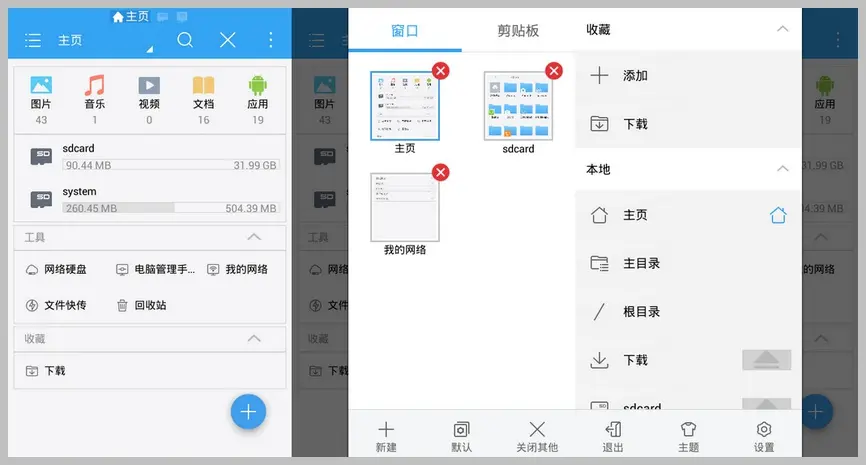
Task: Open 文档 documents category
Action: [203, 100]
